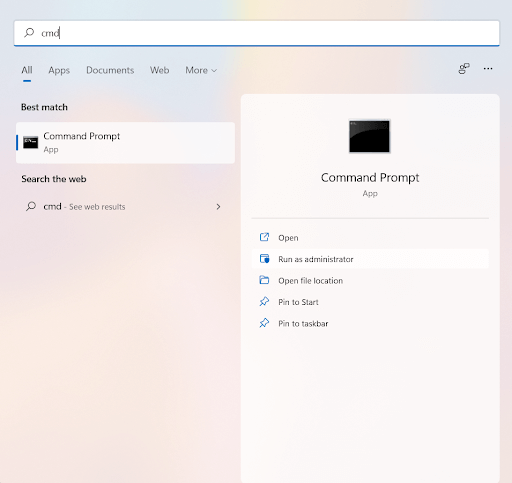The height and width of the screenshot is (483, 512).
Task: Click the Run as administrator shield icon
Action: pos(264,259)
